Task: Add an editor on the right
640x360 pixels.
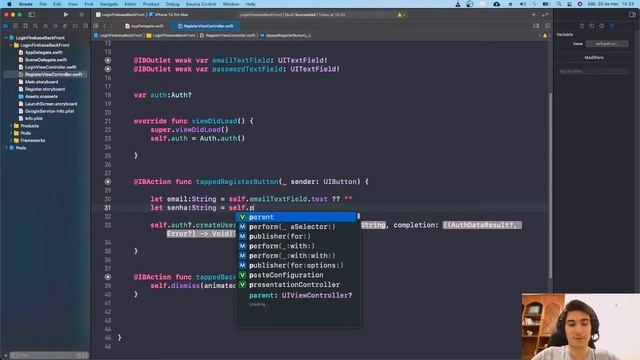Action: [547, 26]
